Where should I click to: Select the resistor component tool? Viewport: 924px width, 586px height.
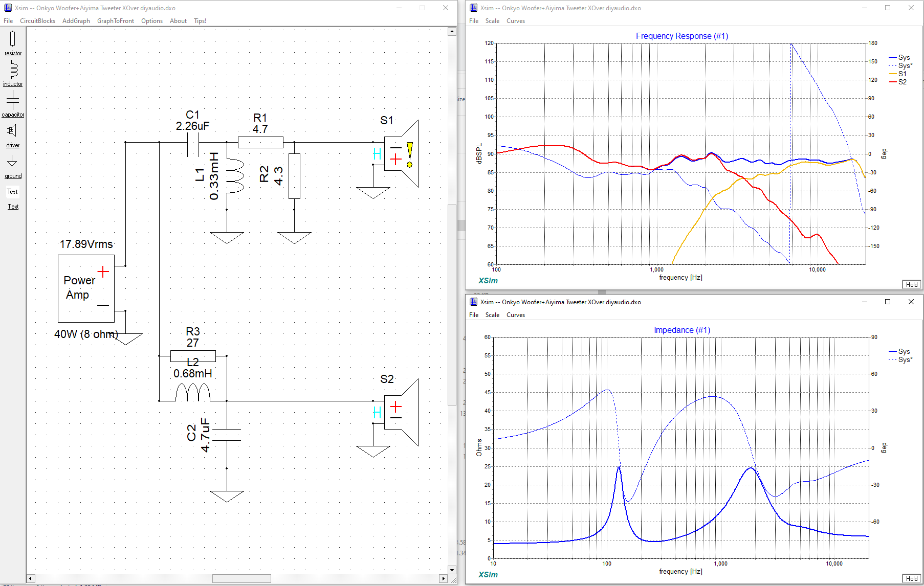pos(13,43)
